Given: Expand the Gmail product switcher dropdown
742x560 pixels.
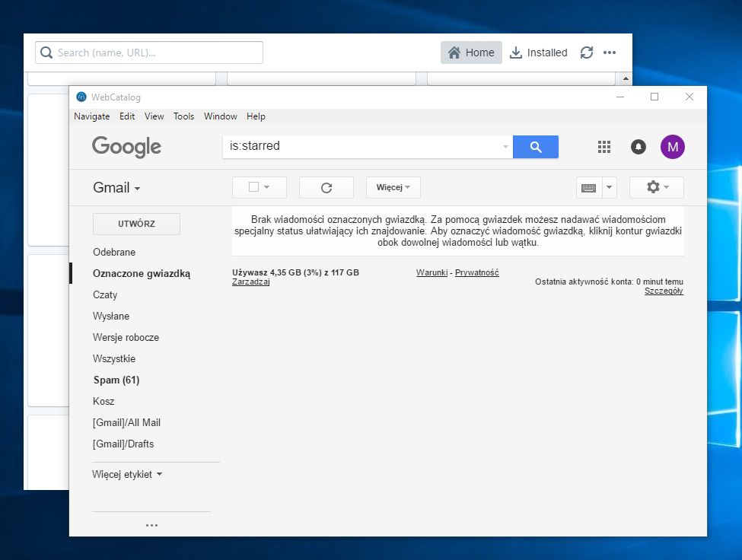Looking at the screenshot, I should [x=116, y=188].
